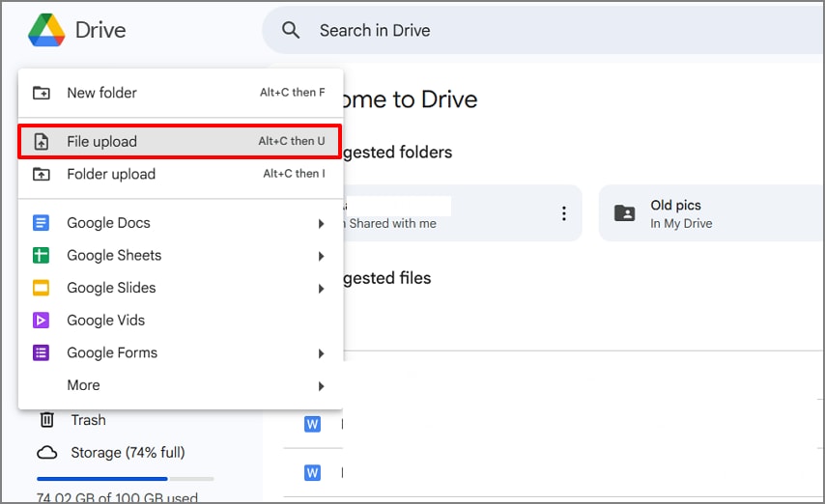Expand the Google Forms submenu arrow

pos(321,353)
